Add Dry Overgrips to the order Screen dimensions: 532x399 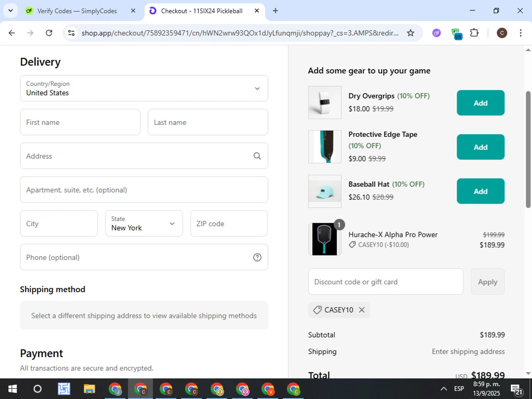481,103
